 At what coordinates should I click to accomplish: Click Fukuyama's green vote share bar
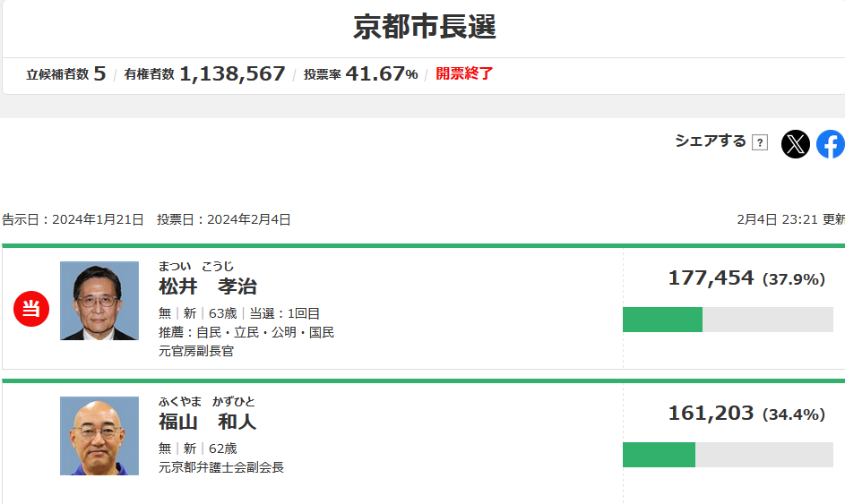tap(659, 455)
